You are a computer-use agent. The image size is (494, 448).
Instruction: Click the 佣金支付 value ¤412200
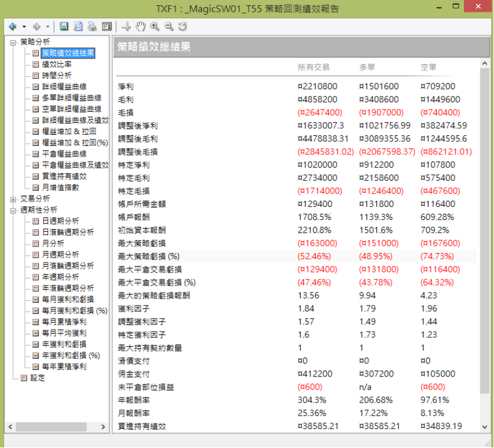tap(315, 374)
